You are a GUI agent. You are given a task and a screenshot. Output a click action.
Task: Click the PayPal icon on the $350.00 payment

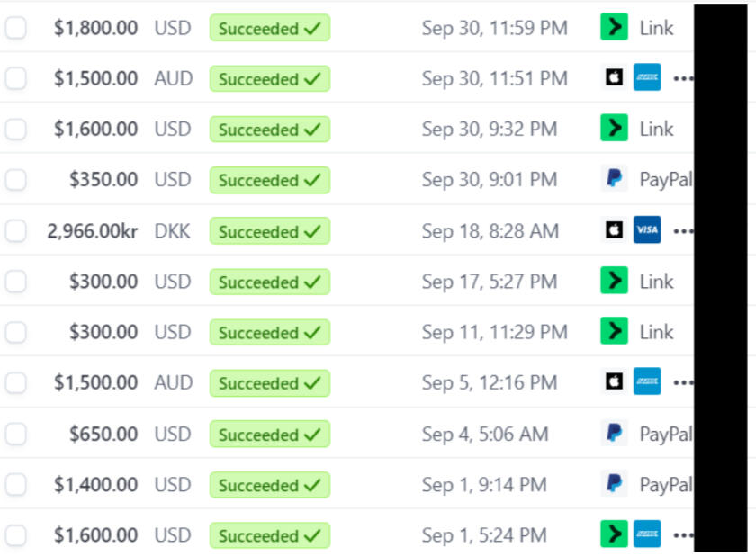click(x=614, y=179)
